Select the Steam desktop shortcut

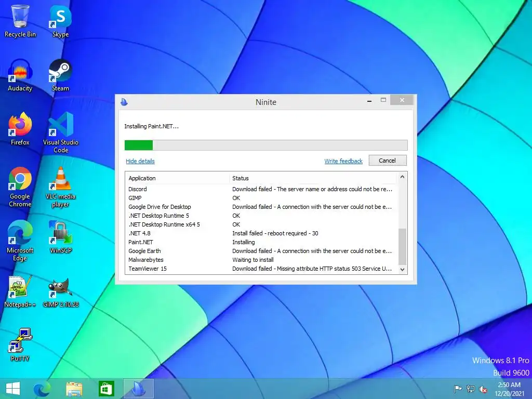click(x=60, y=75)
